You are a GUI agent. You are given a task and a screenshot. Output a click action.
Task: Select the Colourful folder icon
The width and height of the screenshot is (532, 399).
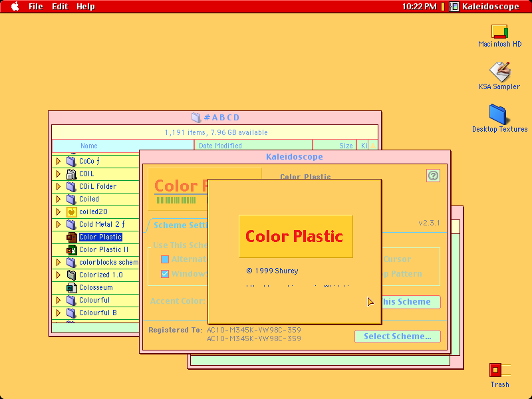(x=71, y=301)
